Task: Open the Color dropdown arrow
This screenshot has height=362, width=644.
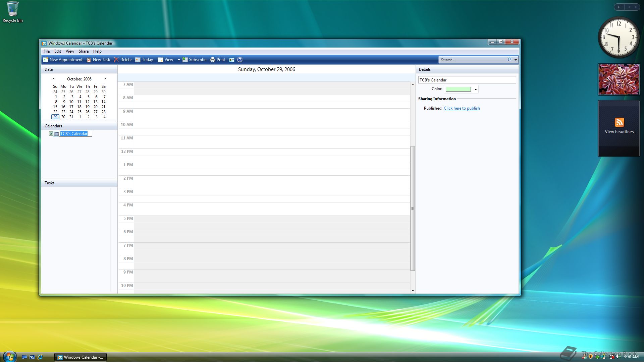Action: (x=476, y=89)
